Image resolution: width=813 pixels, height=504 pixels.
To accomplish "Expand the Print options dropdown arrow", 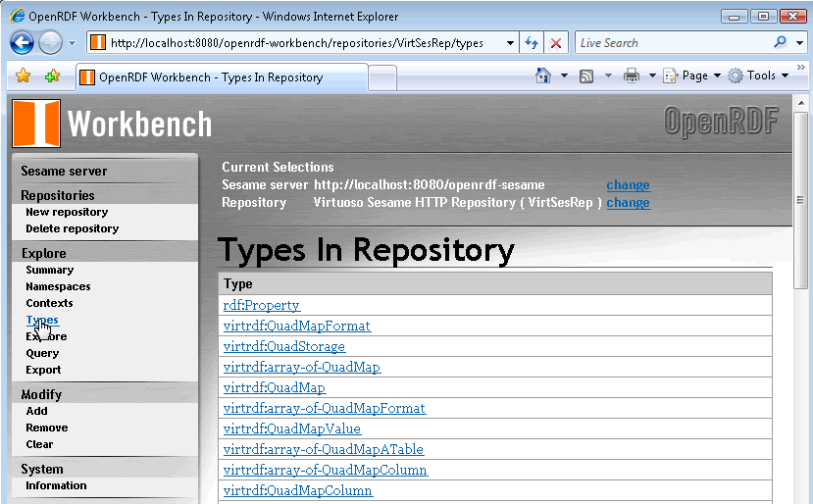I will tap(651, 76).
